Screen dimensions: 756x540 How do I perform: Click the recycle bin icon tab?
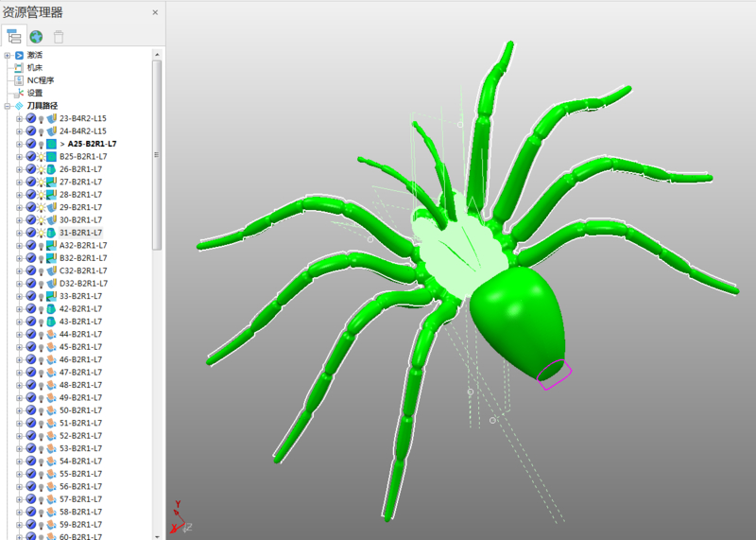(59, 37)
